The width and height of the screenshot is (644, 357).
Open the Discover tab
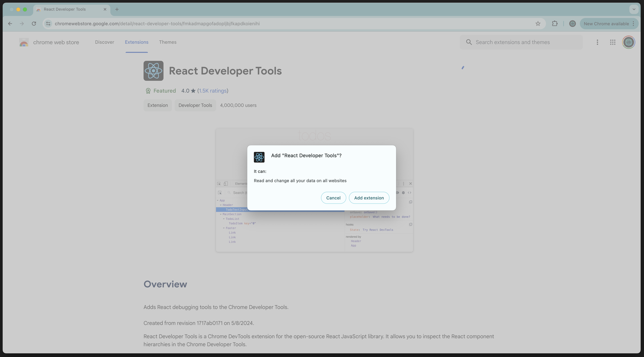pyautogui.click(x=105, y=42)
